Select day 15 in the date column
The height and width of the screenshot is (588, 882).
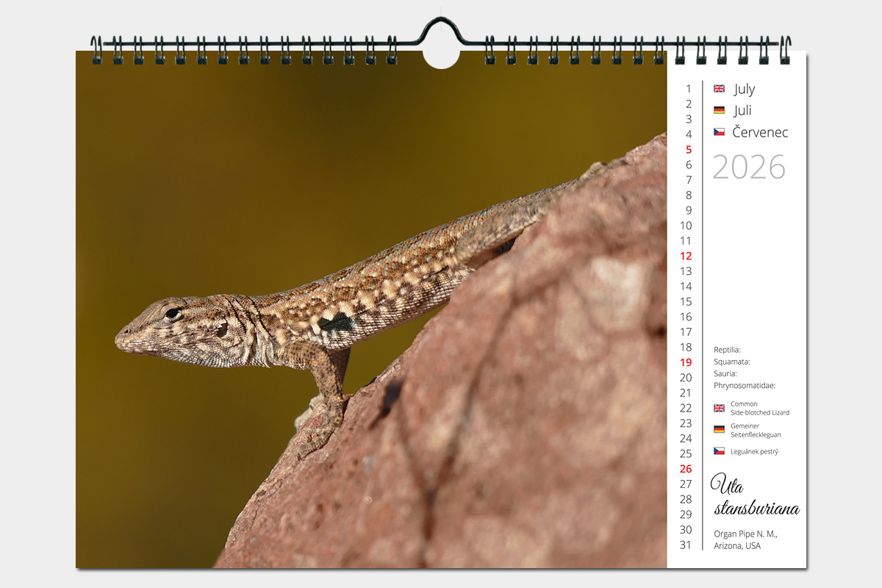(686, 301)
